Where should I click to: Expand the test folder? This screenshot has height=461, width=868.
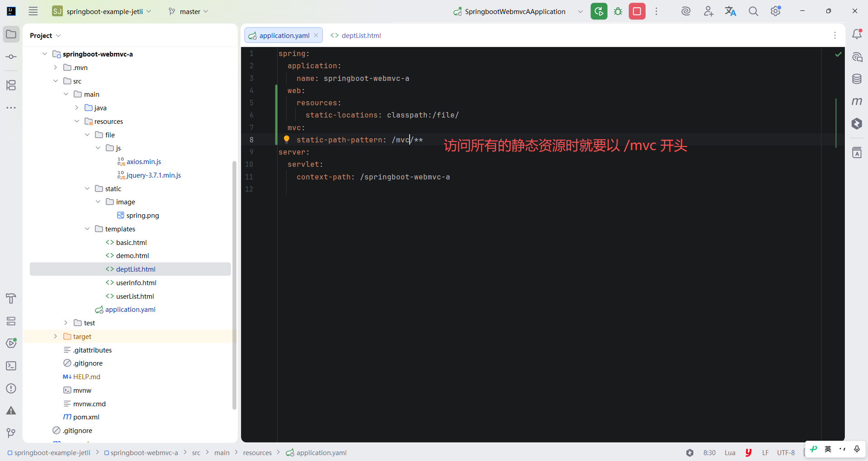coord(66,323)
